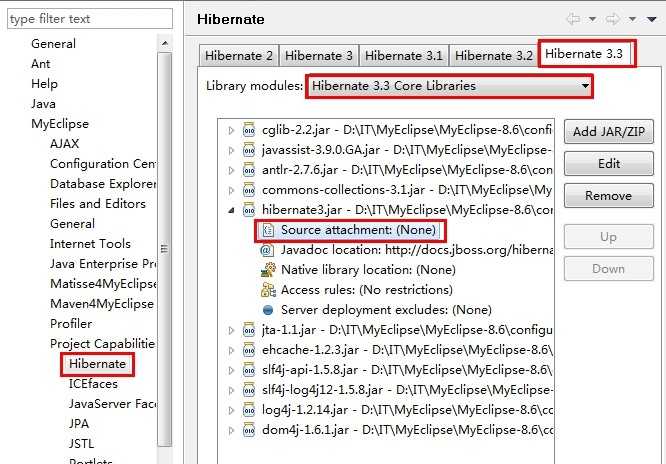
Task: Expand the log4j-1.2.14.jar entry
Action: 231,410
